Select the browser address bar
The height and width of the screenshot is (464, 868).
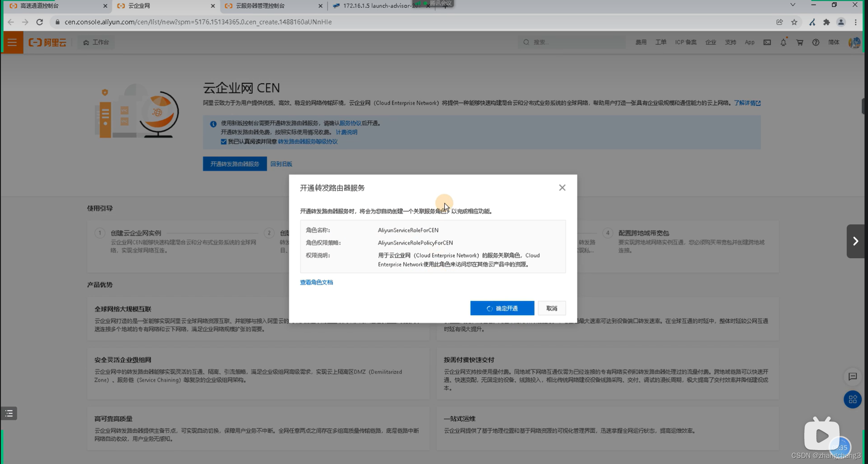pyautogui.click(x=195, y=22)
